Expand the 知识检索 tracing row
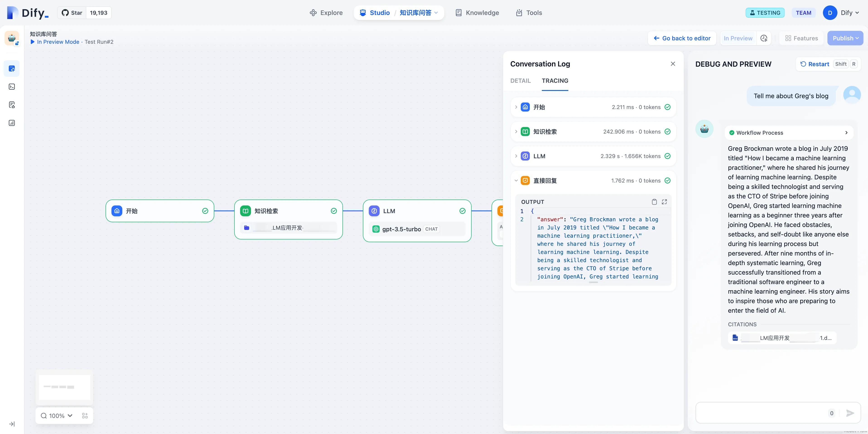The height and width of the screenshot is (434, 868). (516, 132)
